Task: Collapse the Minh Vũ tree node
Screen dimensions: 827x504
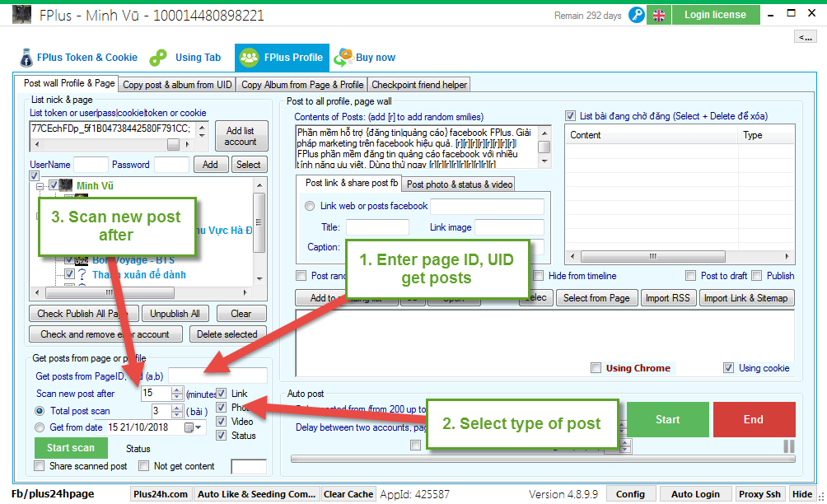Action: point(40,186)
